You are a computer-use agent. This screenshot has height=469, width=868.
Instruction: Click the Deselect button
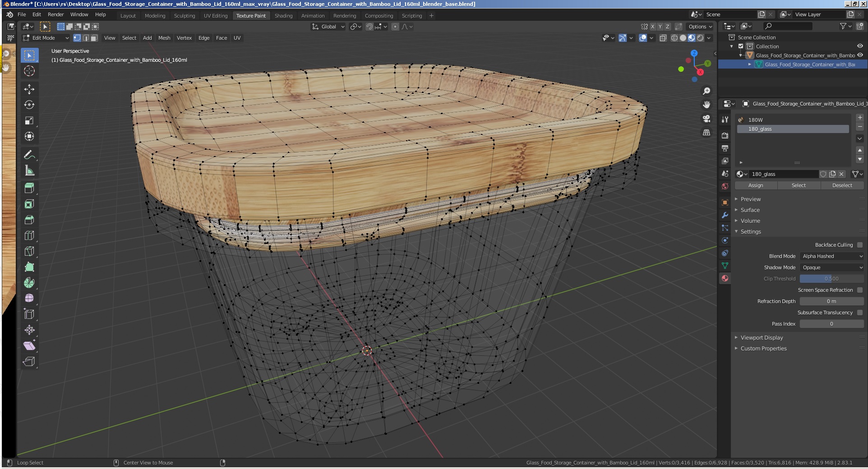[x=842, y=185]
